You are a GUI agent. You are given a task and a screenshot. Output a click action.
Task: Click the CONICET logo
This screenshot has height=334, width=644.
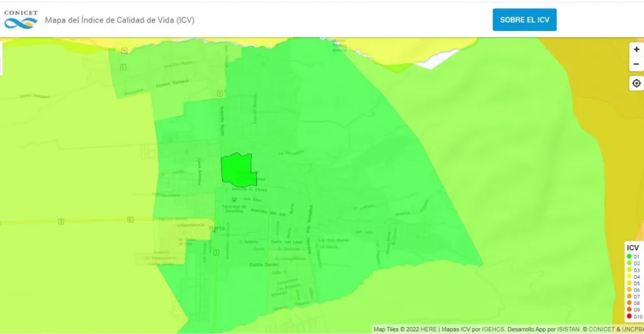[x=21, y=19]
